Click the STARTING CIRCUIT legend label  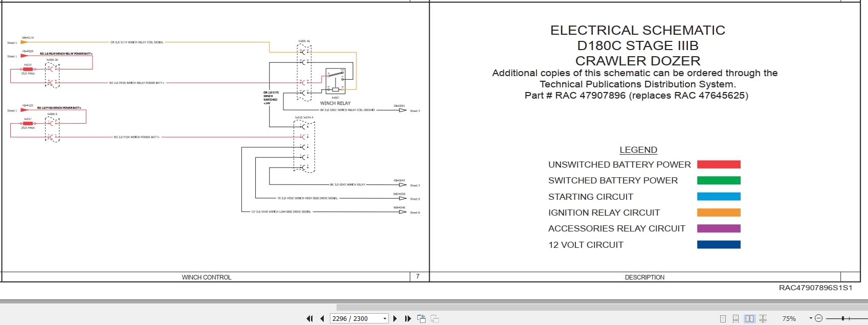[x=591, y=197]
